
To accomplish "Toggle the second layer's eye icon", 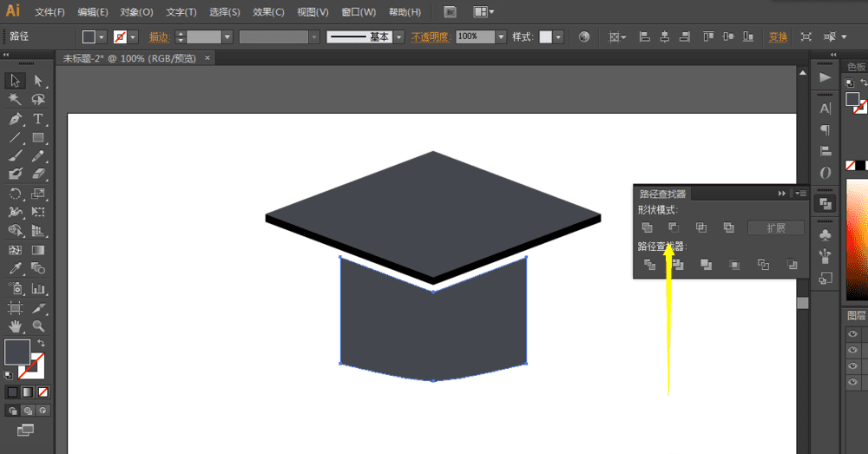I will 853,350.
